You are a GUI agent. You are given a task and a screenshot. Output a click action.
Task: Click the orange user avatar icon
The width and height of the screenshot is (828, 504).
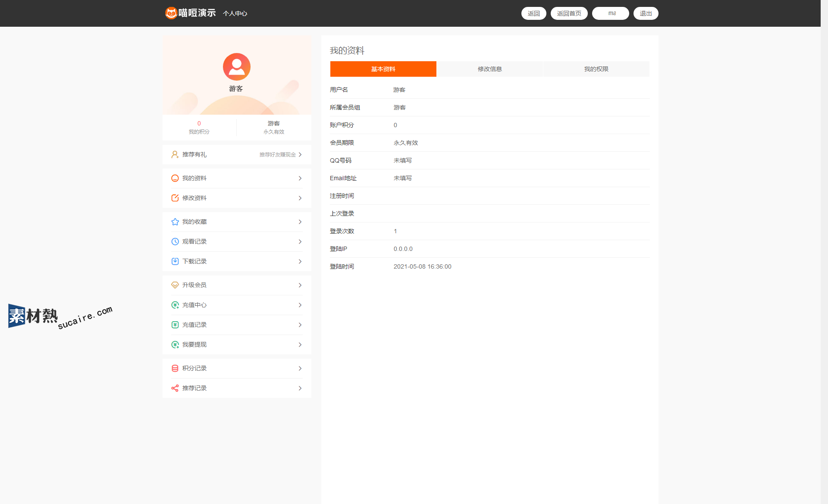coord(236,67)
